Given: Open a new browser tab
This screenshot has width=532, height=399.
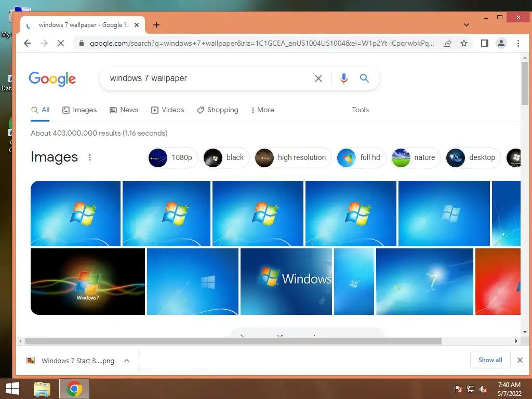Looking at the screenshot, I should [x=156, y=25].
